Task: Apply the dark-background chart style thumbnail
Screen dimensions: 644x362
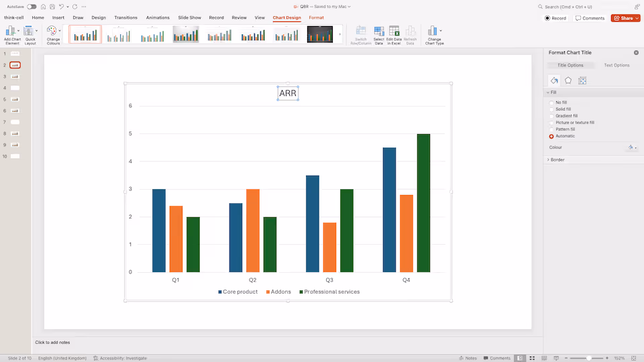Action: pos(320,34)
